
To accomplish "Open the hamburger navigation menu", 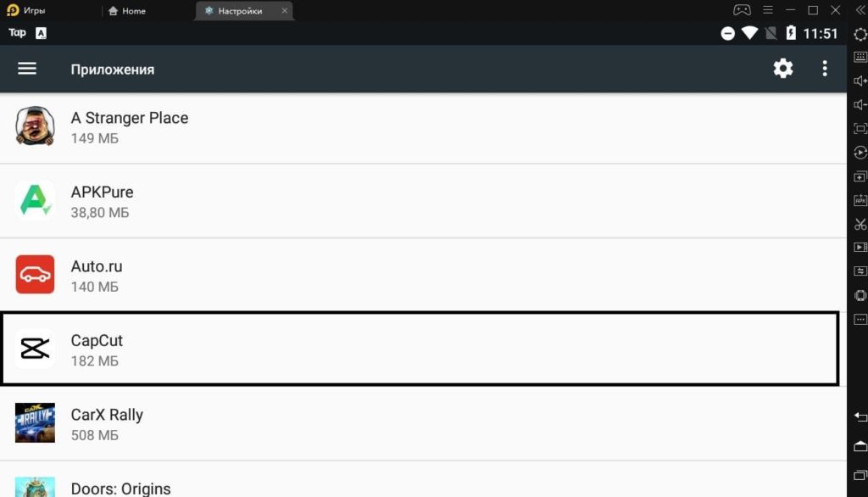I will pos(26,69).
